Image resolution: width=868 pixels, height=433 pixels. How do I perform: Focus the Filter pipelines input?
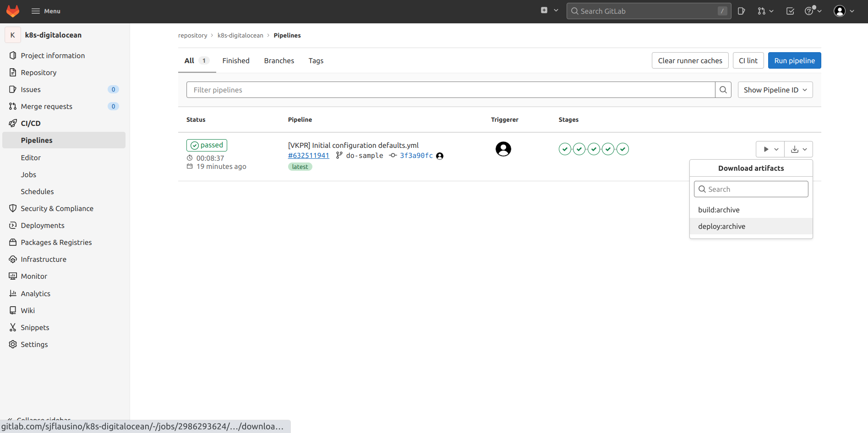[451, 90]
